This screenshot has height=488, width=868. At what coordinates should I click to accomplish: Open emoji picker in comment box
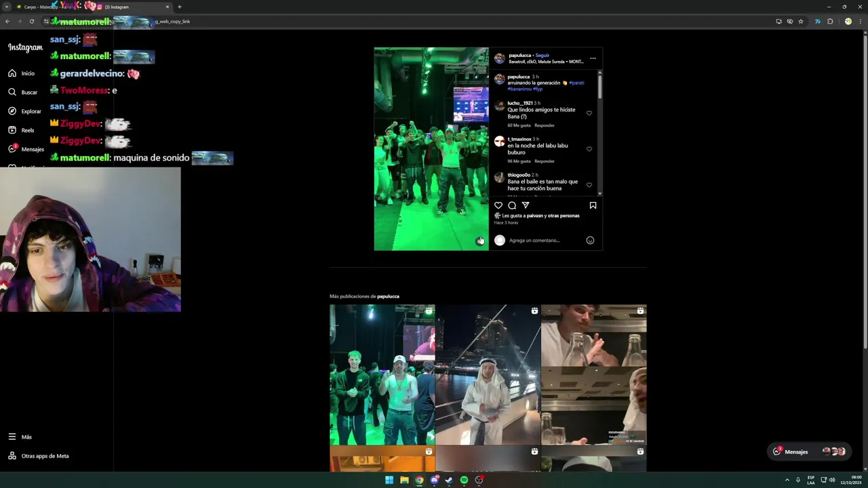(x=590, y=241)
